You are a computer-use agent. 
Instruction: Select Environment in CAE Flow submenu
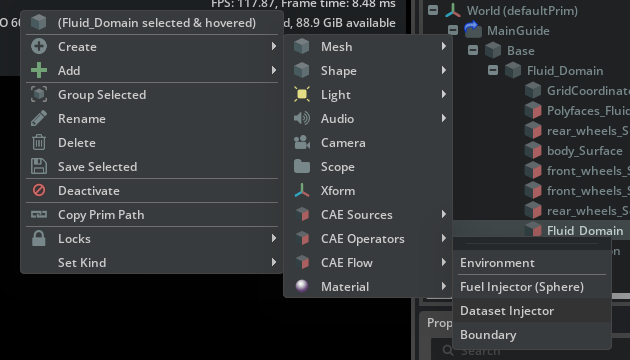click(x=532, y=263)
